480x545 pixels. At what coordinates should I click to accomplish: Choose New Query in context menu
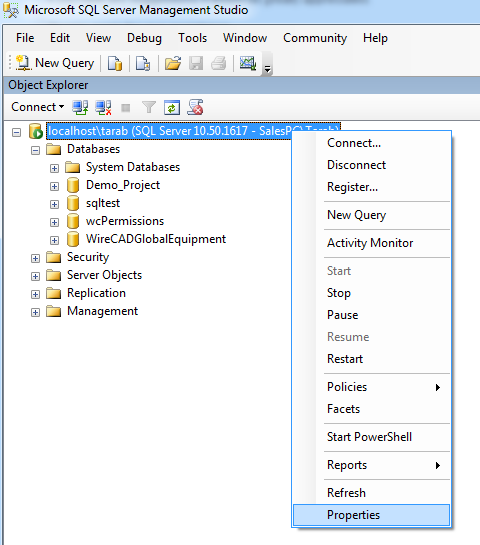(372, 215)
